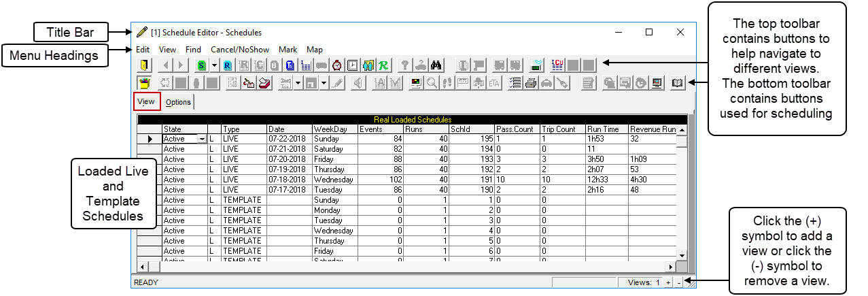Click the red eraser box icon
This screenshot has height=296, width=868.
click(264, 83)
